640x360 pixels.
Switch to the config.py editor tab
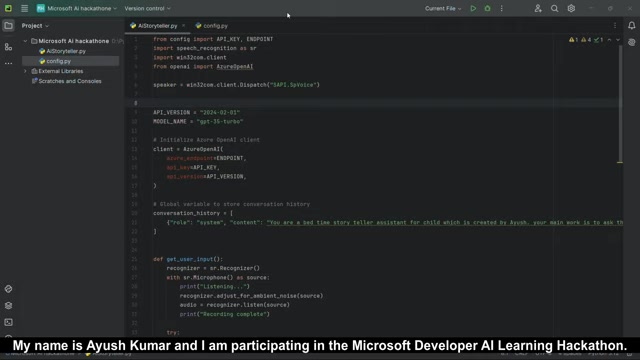211,26
